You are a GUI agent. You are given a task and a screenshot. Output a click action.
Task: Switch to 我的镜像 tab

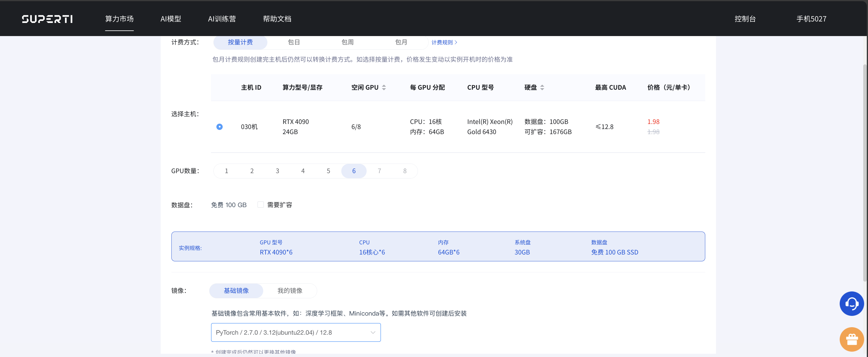coord(289,290)
